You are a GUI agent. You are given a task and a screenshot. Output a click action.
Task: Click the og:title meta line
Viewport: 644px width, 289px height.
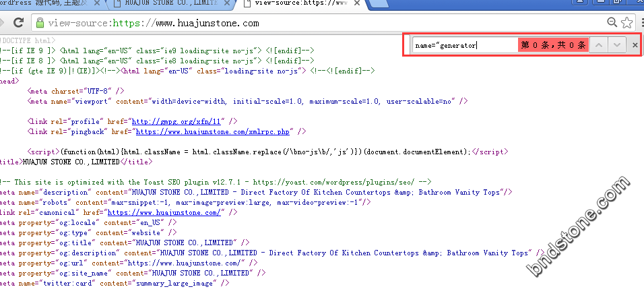coord(125,243)
